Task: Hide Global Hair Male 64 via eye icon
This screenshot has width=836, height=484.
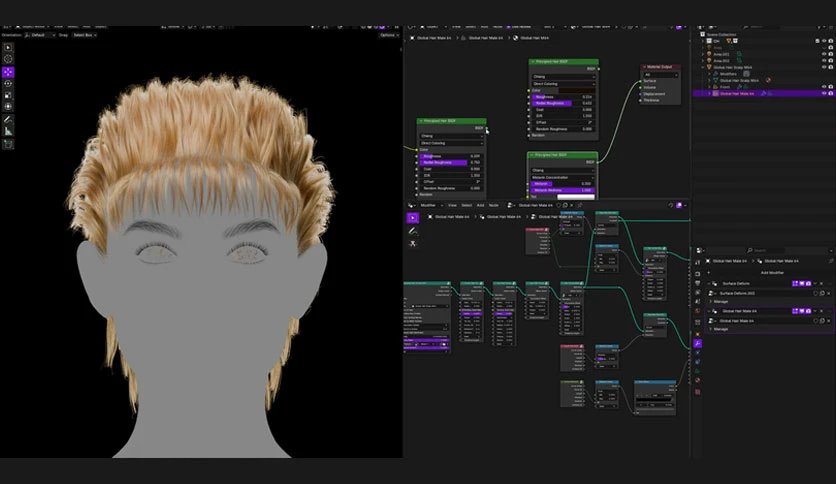Action: 824,93
